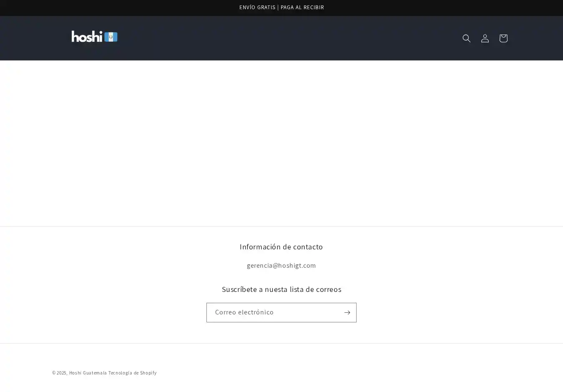Select the Información de contacto heading
The image size is (563, 392).
[281, 247]
